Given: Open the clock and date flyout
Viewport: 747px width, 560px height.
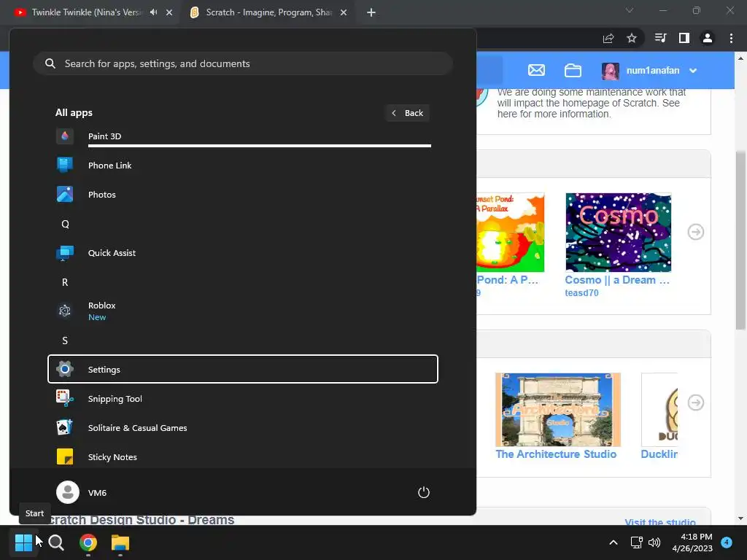Looking at the screenshot, I should (x=692, y=542).
